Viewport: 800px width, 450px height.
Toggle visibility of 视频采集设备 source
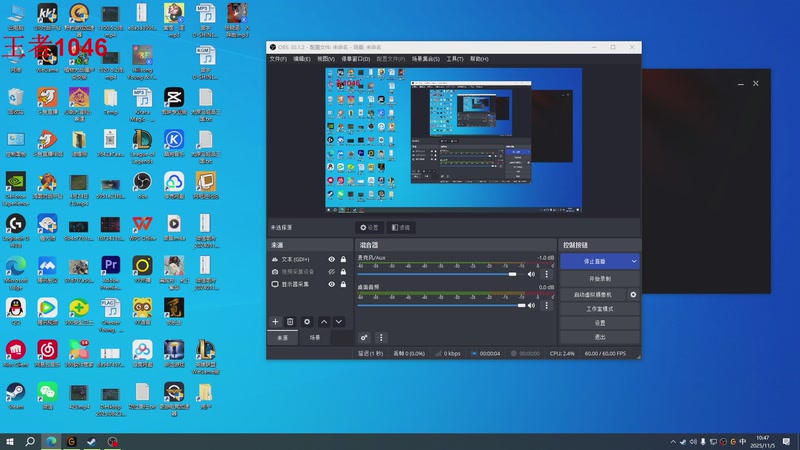click(332, 272)
